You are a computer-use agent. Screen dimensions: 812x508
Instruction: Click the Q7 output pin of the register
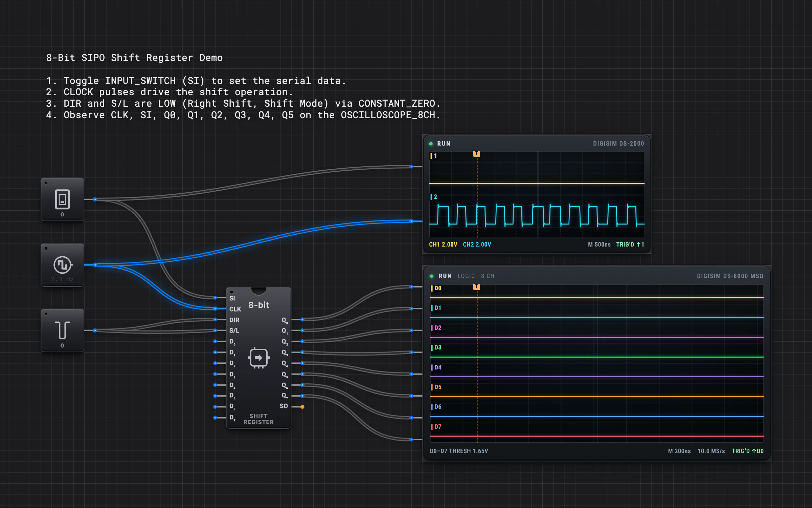302,396
